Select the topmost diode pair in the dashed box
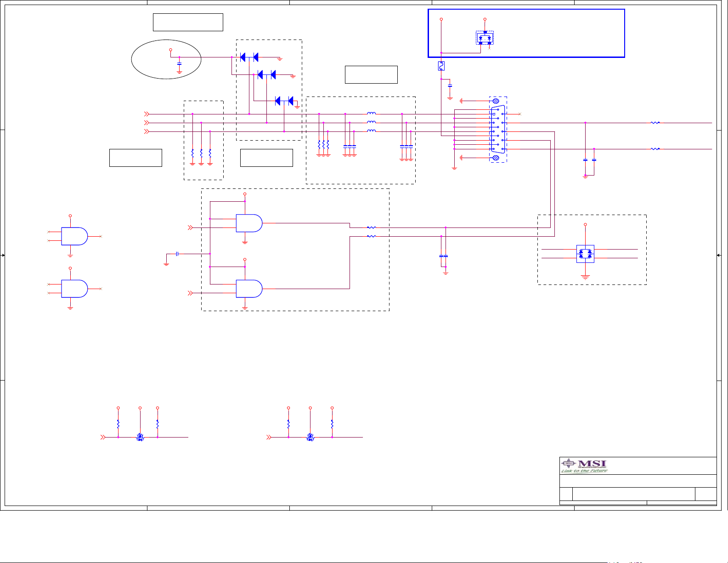The image size is (728, 563). (x=249, y=57)
